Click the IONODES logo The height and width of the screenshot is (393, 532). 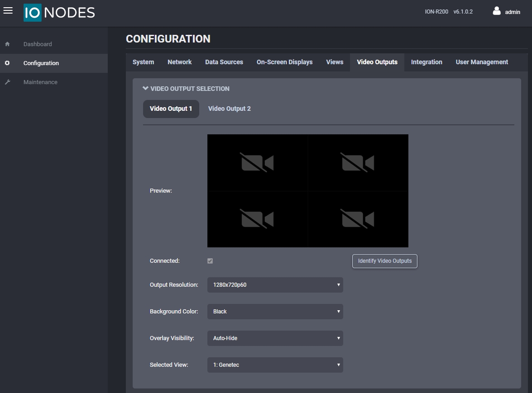click(59, 13)
